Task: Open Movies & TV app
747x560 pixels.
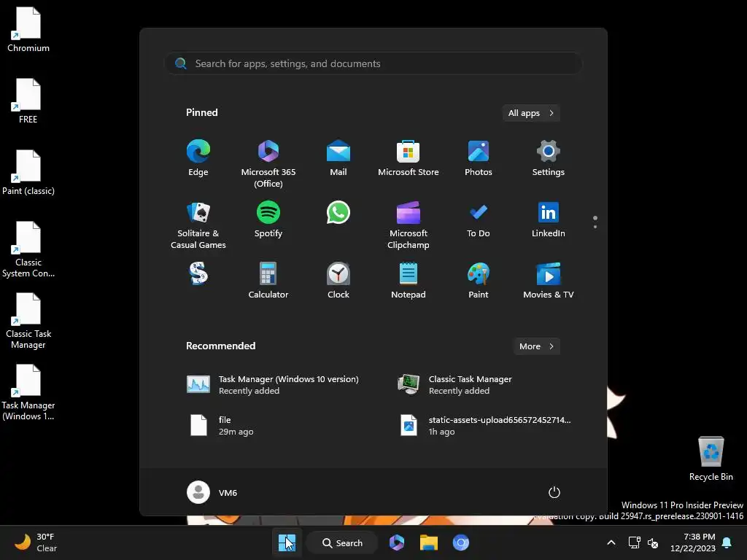Action: [549, 281]
